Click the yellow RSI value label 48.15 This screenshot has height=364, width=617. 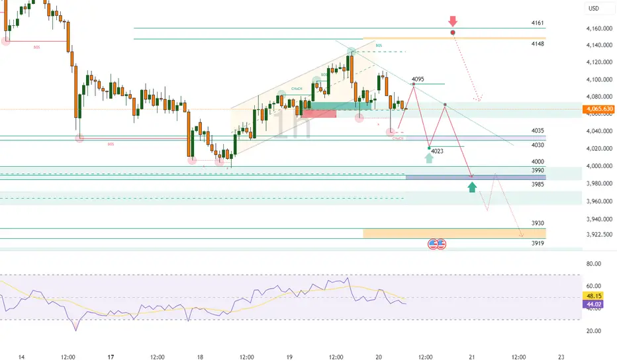593,296
